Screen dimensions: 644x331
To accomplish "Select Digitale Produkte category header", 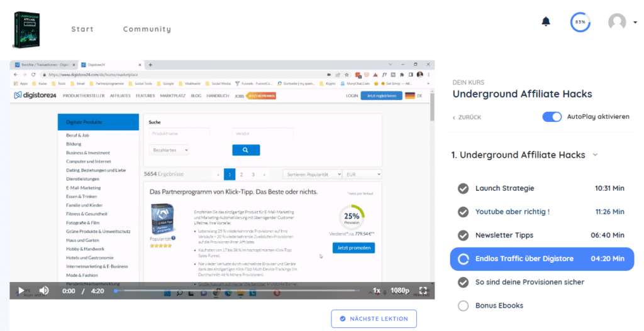I will (98, 122).
